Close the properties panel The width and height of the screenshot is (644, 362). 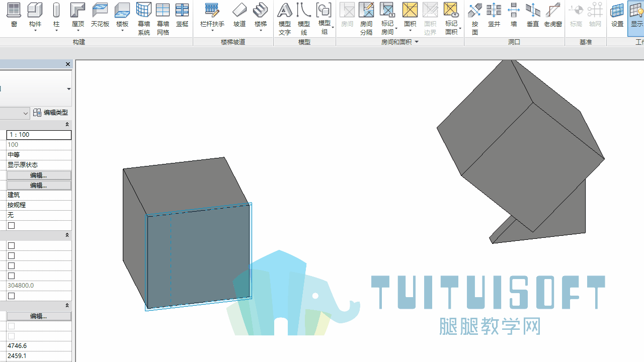point(68,64)
